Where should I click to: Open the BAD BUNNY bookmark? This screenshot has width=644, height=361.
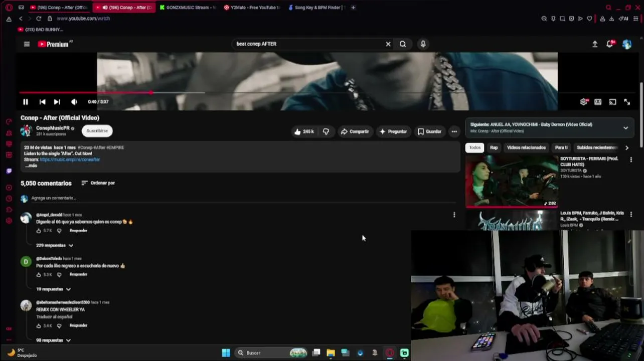40,30
